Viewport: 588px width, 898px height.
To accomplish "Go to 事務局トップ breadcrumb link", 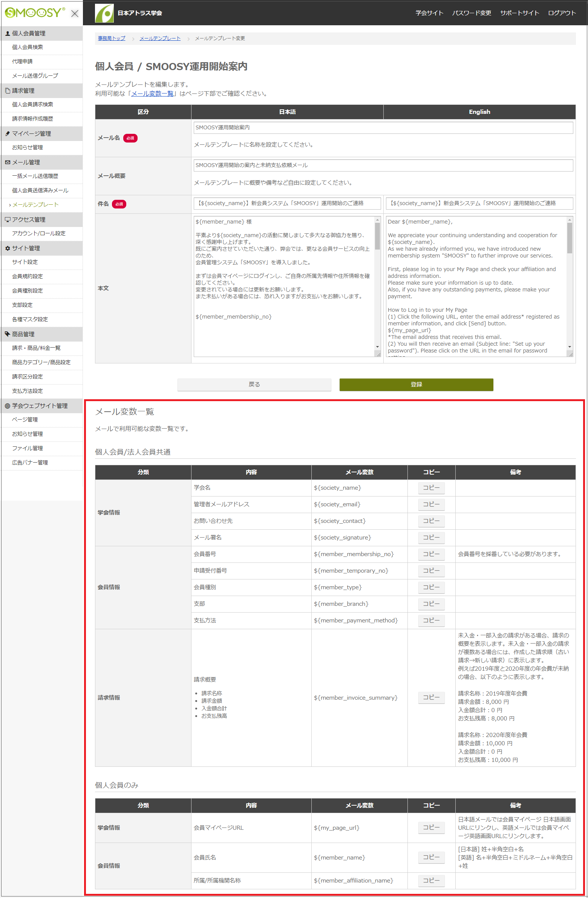I will (x=112, y=38).
